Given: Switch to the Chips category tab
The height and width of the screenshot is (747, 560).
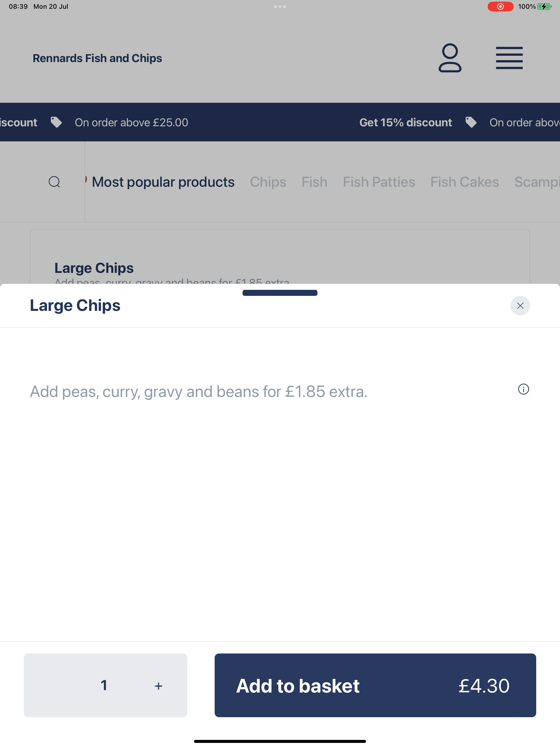Looking at the screenshot, I should pos(268,182).
